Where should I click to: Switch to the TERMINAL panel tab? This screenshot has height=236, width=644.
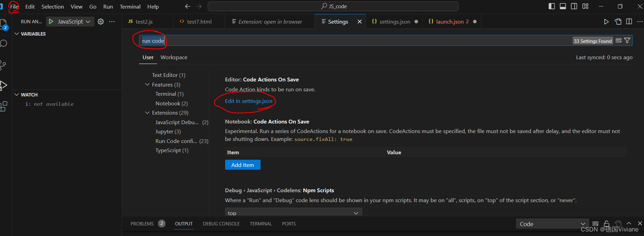pos(260,224)
